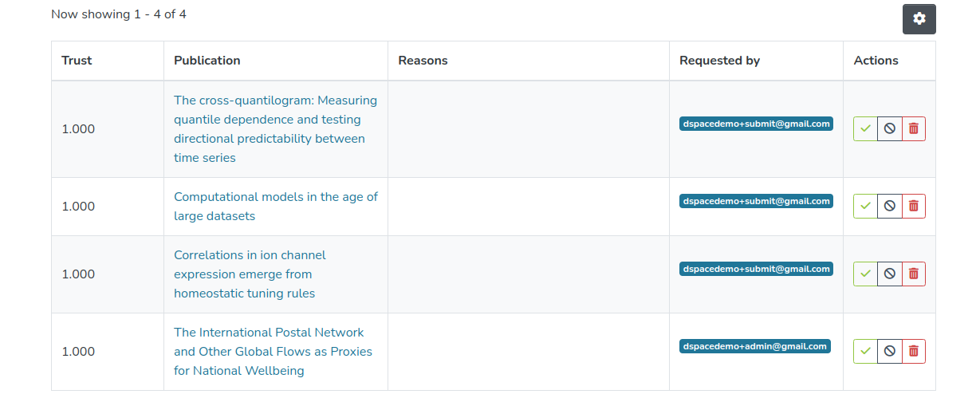Approve the Computational models request
Image resolution: width=980 pixels, height=398 pixels.
click(x=865, y=206)
